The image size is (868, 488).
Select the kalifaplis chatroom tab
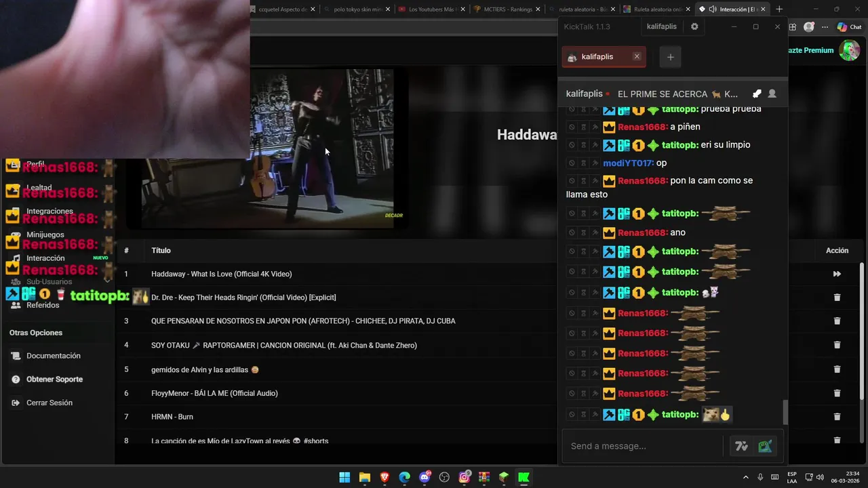coord(604,57)
